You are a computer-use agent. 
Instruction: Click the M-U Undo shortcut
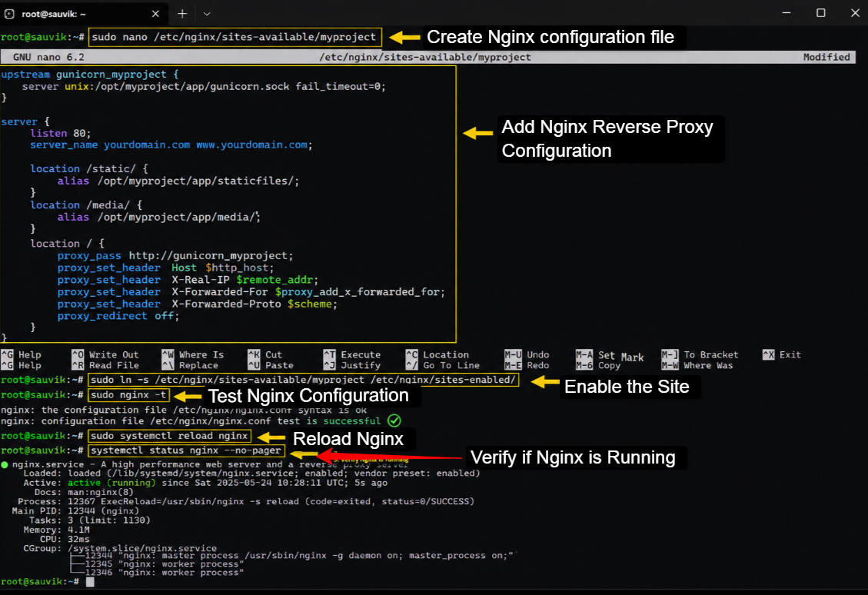[x=527, y=355]
